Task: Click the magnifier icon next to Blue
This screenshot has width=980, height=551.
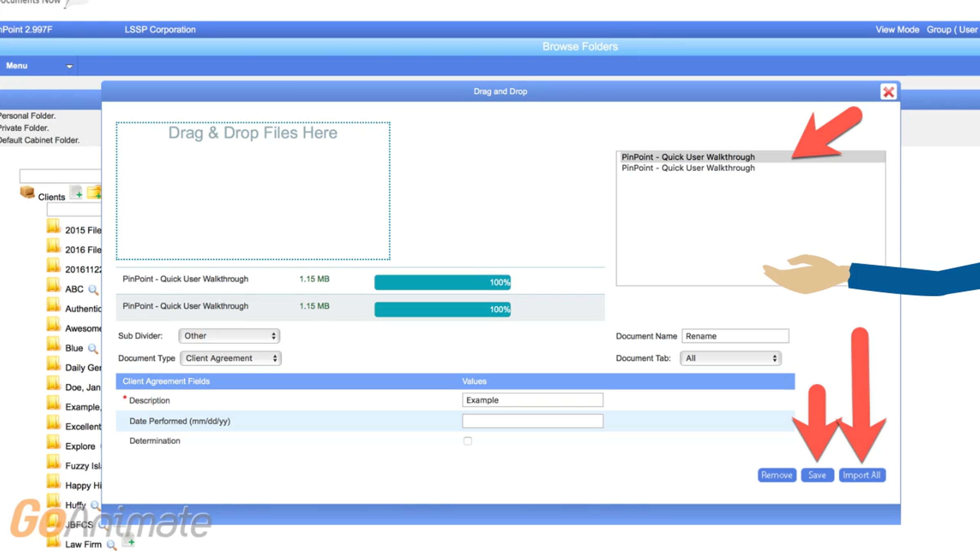Action: pyautogui.click(x=93, y=349)
